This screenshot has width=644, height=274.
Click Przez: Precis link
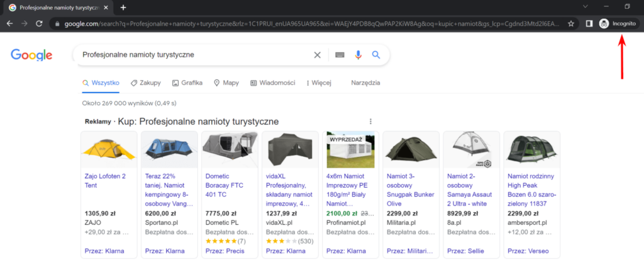click(225, 251)
